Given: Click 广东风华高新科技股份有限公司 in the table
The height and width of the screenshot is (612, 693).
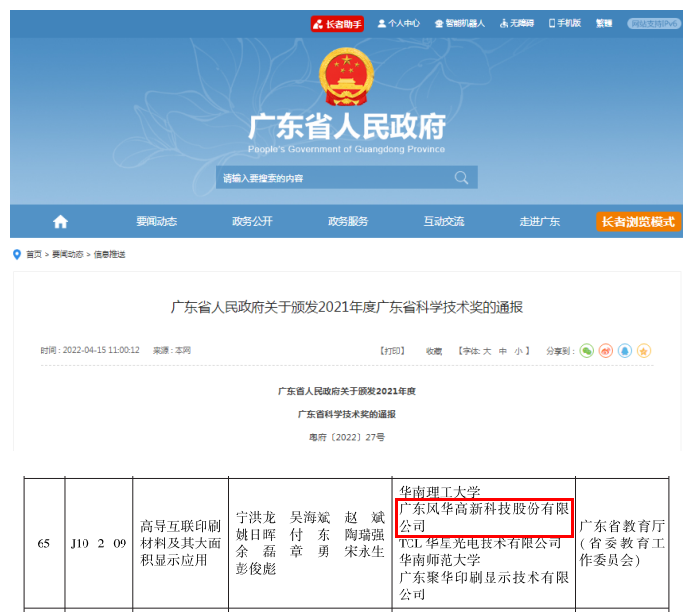Looking at the screenshot, I should tap(484, 517).
